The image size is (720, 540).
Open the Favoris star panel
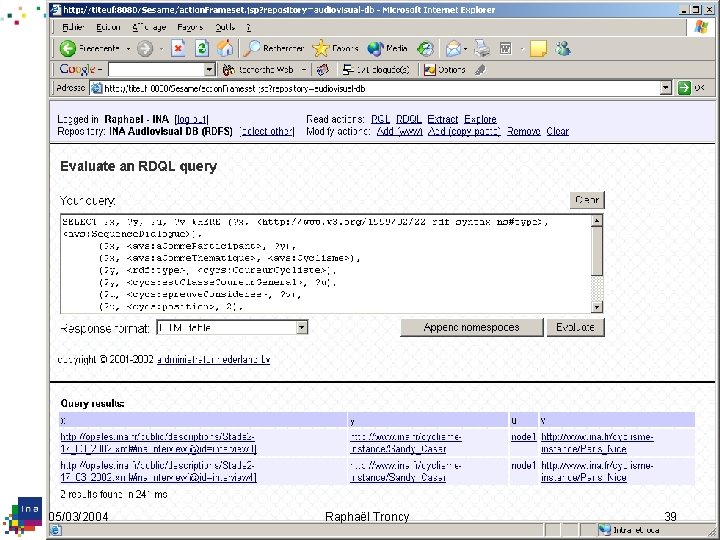coord(335,48)
